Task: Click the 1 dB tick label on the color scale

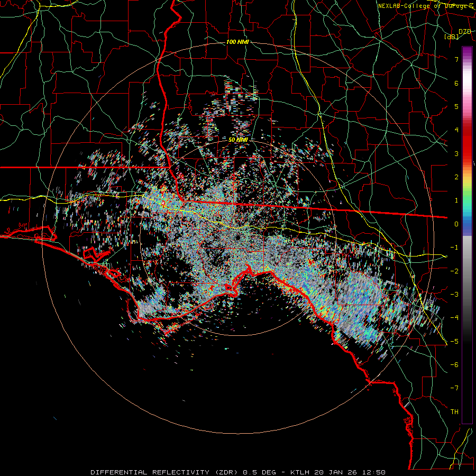Action: click(x=456, y=200)
